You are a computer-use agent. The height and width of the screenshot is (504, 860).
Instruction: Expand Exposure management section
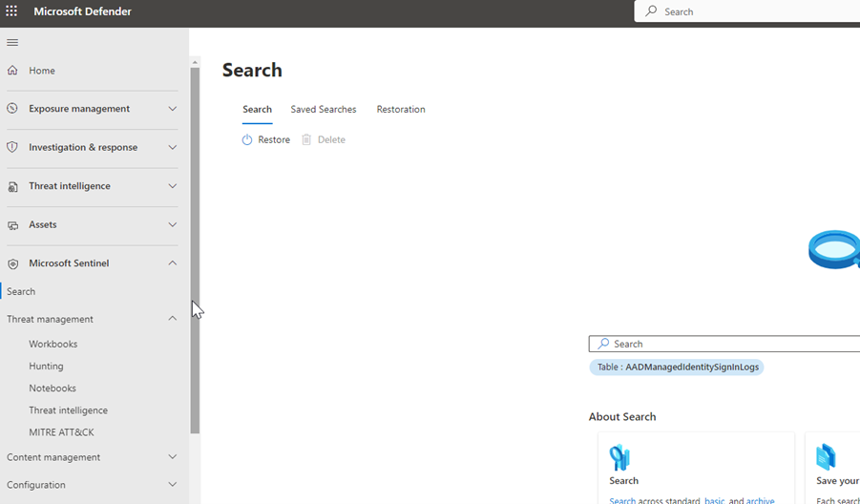[172, 109]
